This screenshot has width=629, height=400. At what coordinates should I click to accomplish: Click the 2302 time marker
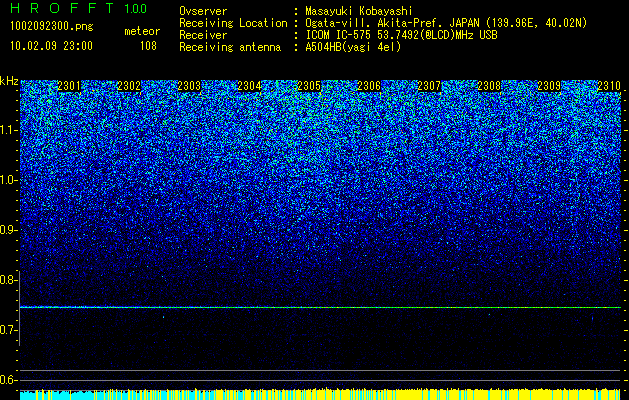129,86
